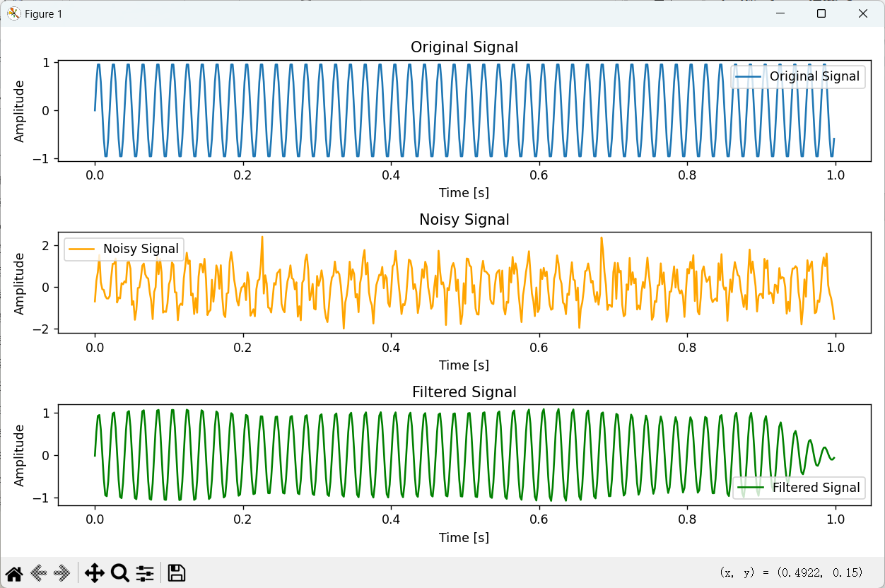The width and height of the screenshot is (885, 588).
Task: Click the 0.8 x-tick under the Noisy Signal plot
Action: click(x=687, y=348)
